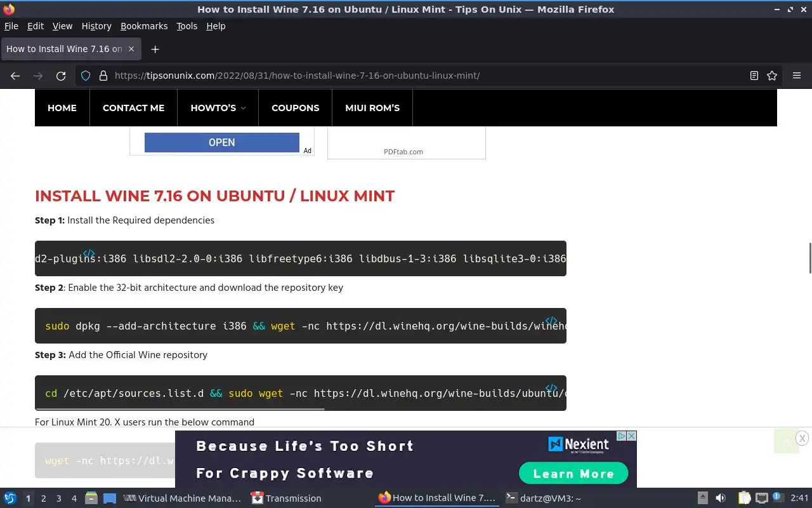Close the Nexient banner using its corner X
Image resolution: width=812 pixels, height=508 pixels.
click(x=631, y=436)
